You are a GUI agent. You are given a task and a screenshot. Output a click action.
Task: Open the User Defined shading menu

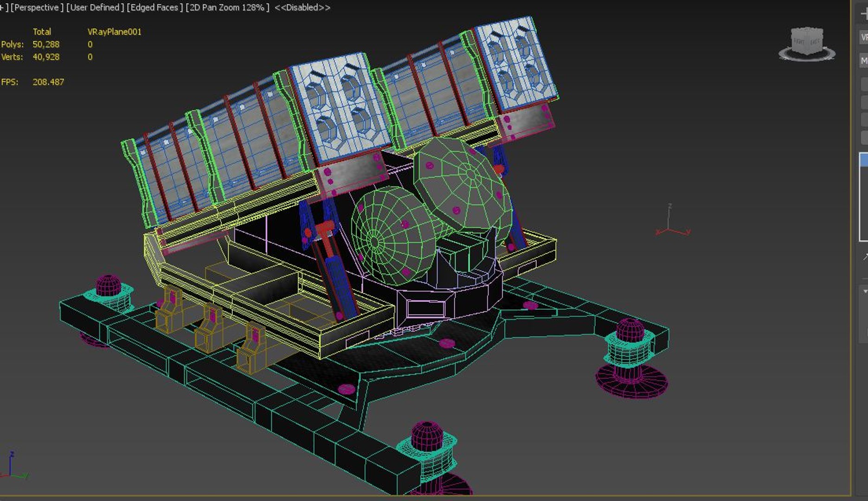(x=95, y=7)
